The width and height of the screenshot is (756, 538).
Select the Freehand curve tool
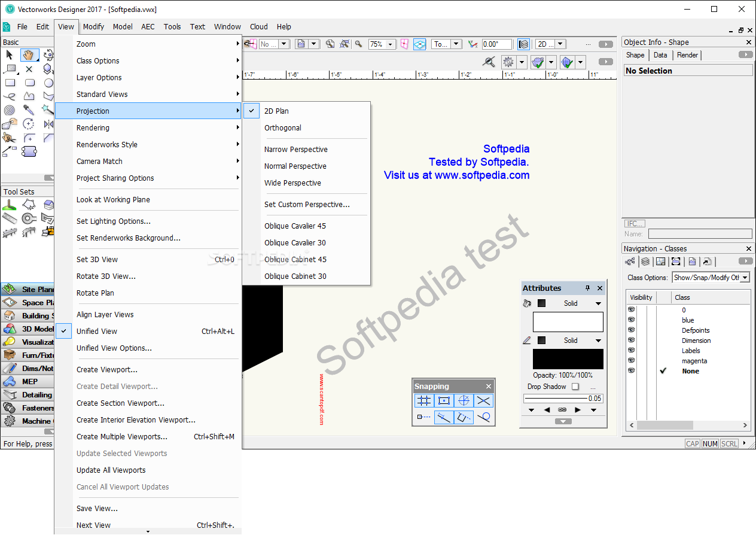tap(10, 96)
